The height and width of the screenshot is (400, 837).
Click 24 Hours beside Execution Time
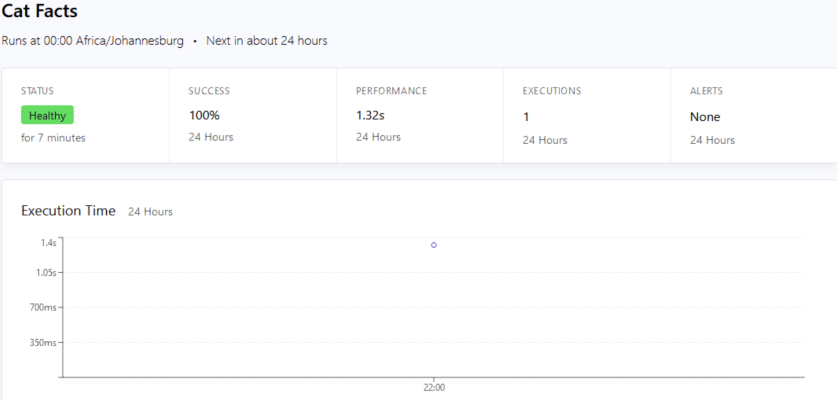(150, 212)
